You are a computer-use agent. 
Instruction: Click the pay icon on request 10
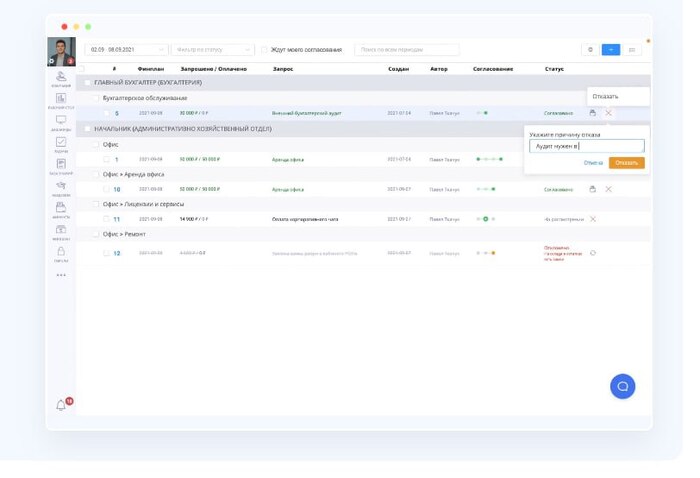(x=592, y=189)
